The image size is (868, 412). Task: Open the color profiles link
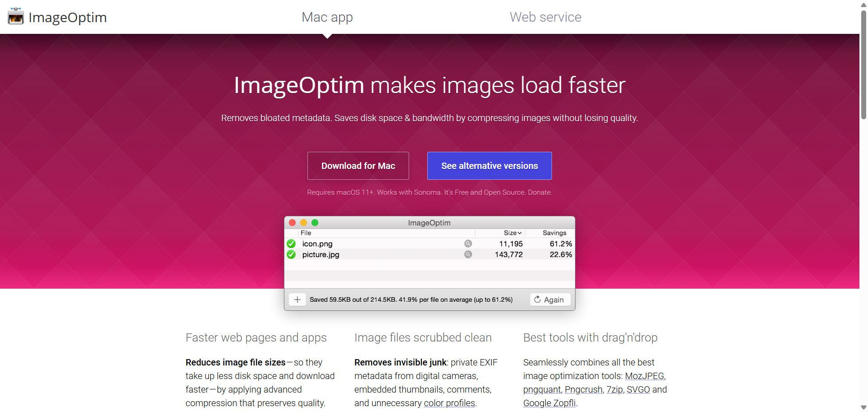(449, 403)
